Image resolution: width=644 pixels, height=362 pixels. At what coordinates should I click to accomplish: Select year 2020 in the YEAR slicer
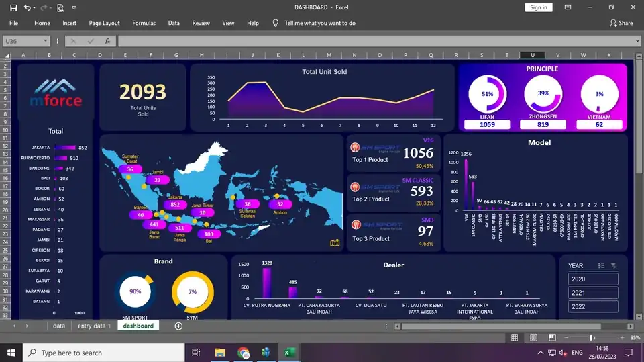593,279
